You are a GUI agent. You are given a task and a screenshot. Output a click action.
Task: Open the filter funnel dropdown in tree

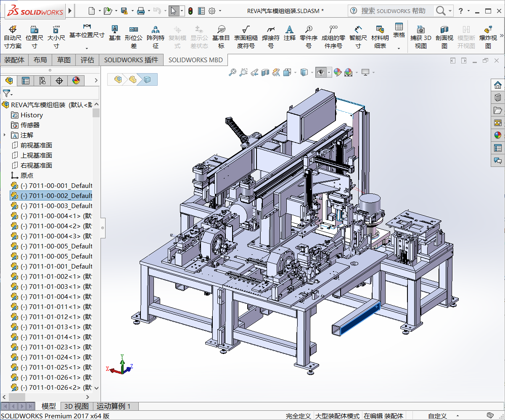pos(8,93)
